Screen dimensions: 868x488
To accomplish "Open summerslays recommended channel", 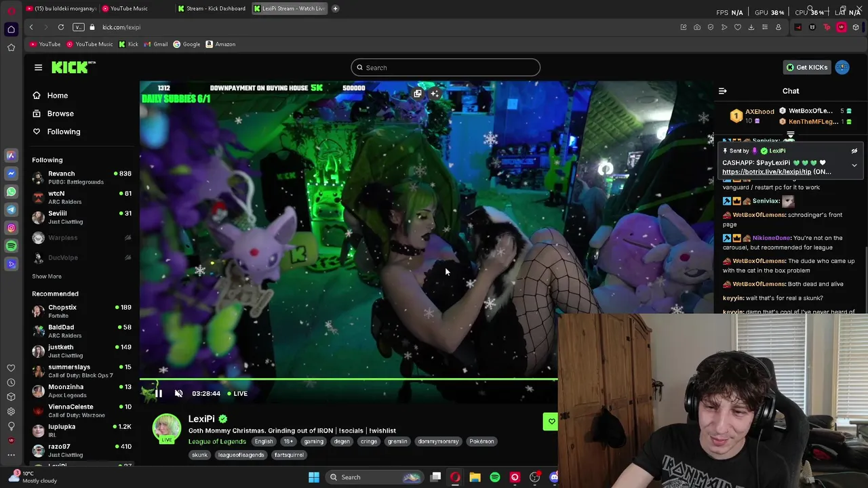I will [81, 371].
